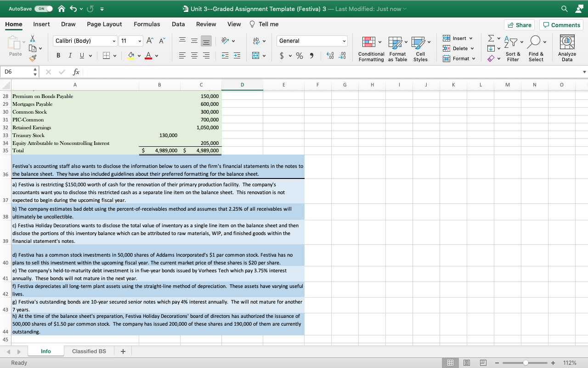Image resolution: width=588 pixels, height=368 pixels.
Task: Click the accounting dollar format icon
Action: pyautogui.click(x=281, y=56)
